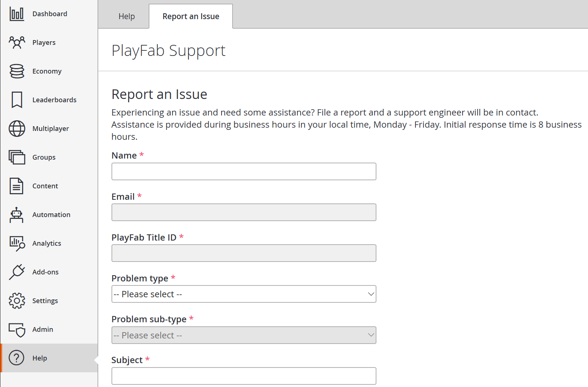
Task: Focus the Subject input field
Action: coord(244,376)
